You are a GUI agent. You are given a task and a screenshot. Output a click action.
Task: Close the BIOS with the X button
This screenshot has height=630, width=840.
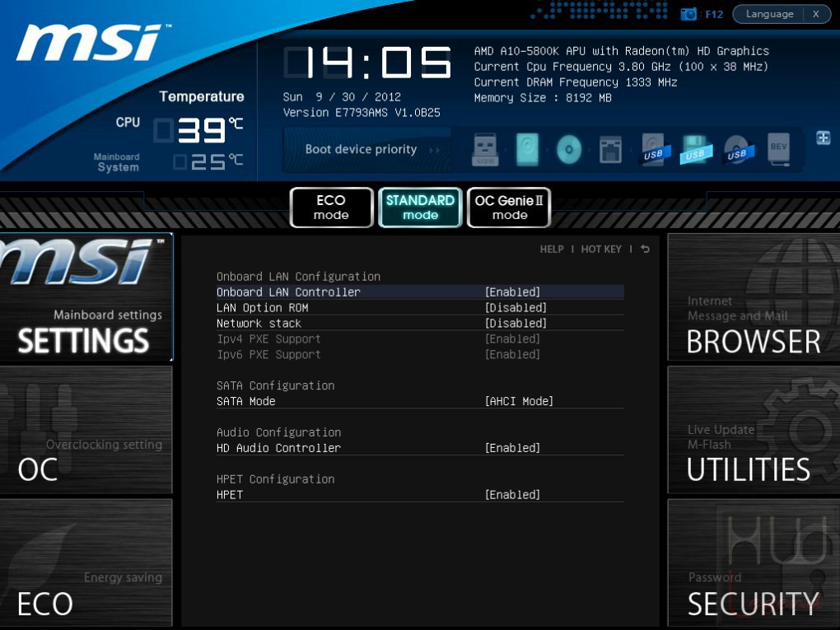click(x=816, y=14)
